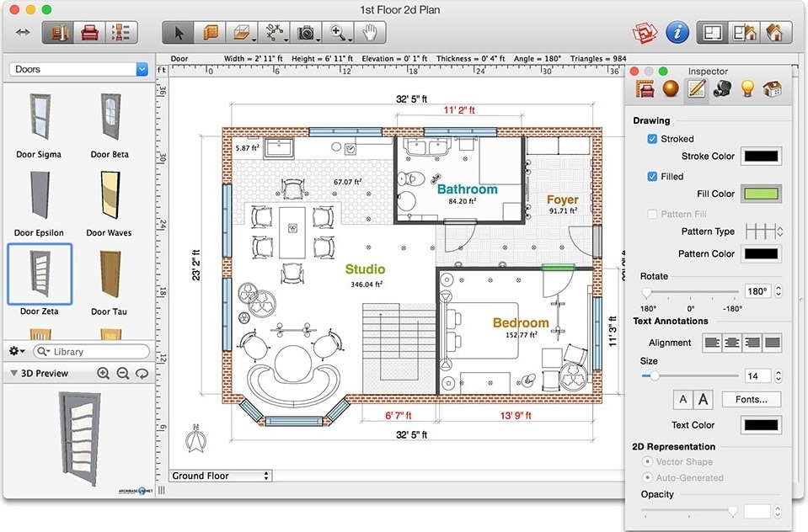The image size is (808, 532).
Task: Open the green Fill Color swatch
Action: pyautogui.click(x=761, y=194)
